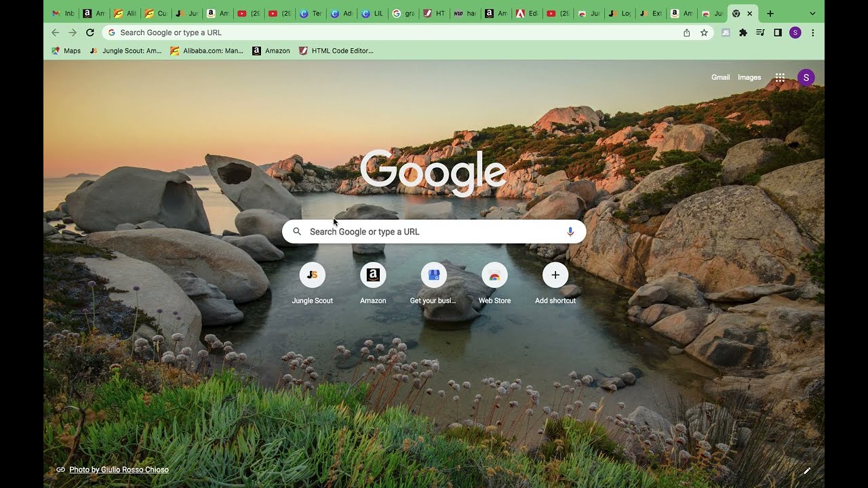Close the current New Tab
The width and height of the screenshot is (868, 488).
749,14
